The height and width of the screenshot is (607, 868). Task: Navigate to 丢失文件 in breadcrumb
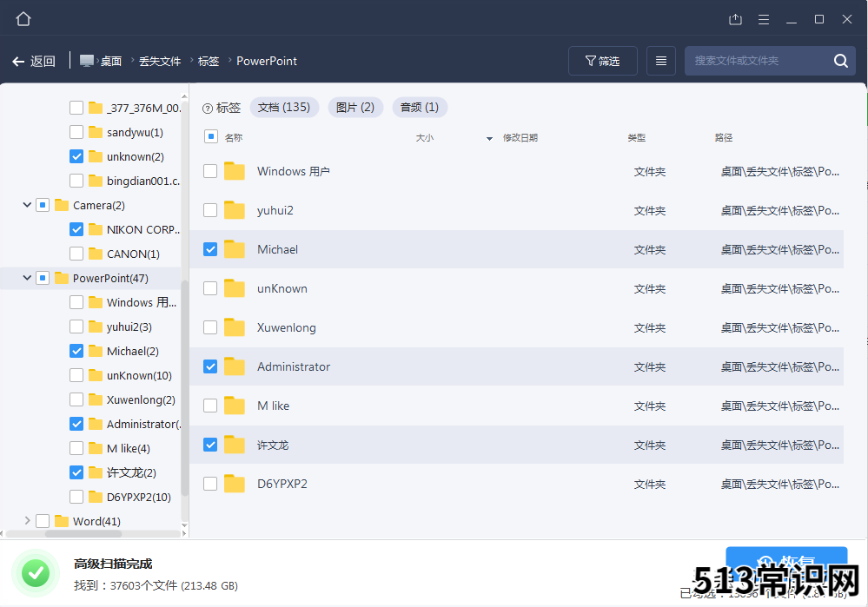[160, 61]
